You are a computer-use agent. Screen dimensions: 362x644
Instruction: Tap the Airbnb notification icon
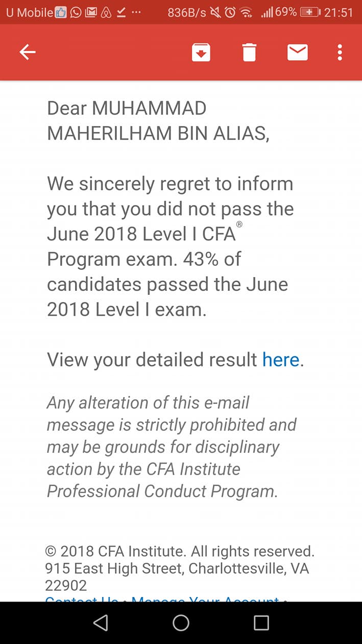click(106, 12)
